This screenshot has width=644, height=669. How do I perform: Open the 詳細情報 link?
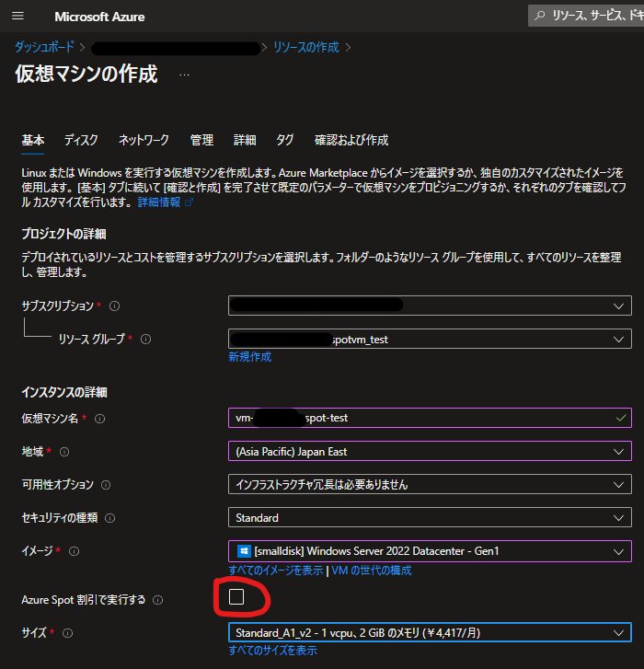tap(159, 202)
